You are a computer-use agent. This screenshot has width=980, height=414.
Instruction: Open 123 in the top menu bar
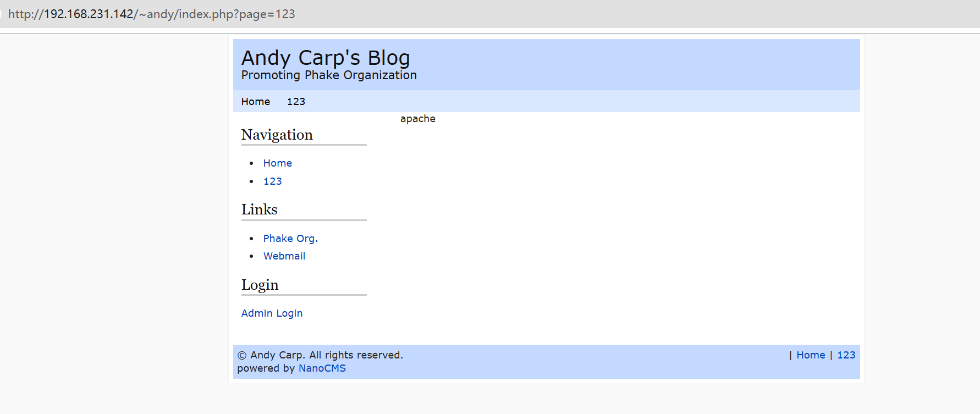[296, 102]
